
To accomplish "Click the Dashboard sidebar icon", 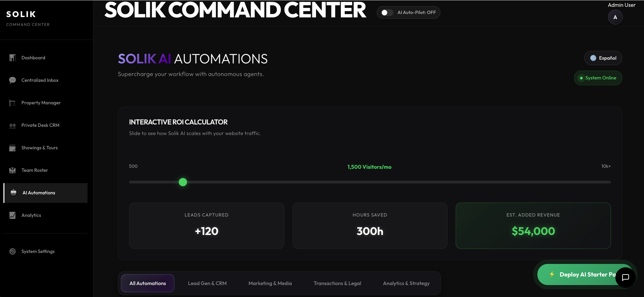I will point(13,58).
